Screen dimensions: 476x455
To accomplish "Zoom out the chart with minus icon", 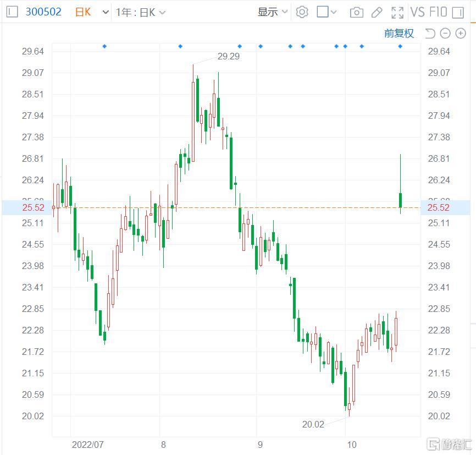I will tap(445, 34).
